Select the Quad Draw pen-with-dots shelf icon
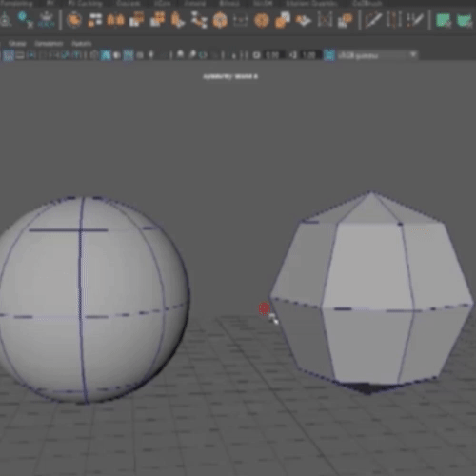The height and width of the screenshot is (476, 476). click(415, 20)
